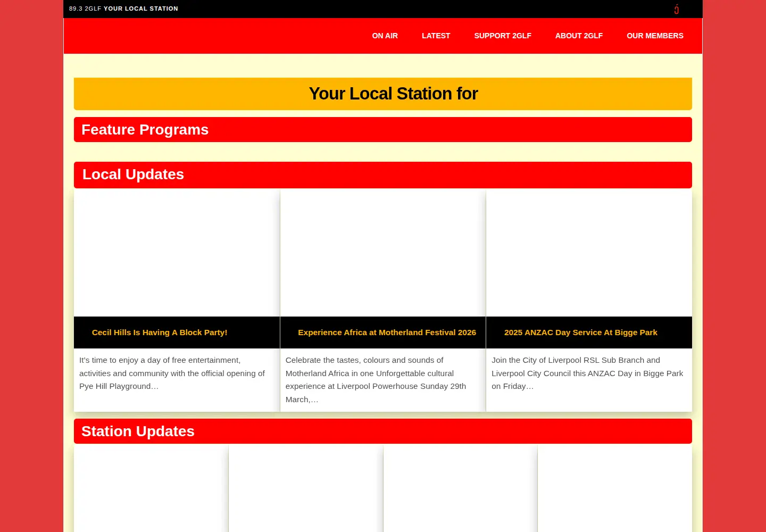This screenshot has width=766, height=532.
Task: Go to the LATEST menu item
Action: 436,36
